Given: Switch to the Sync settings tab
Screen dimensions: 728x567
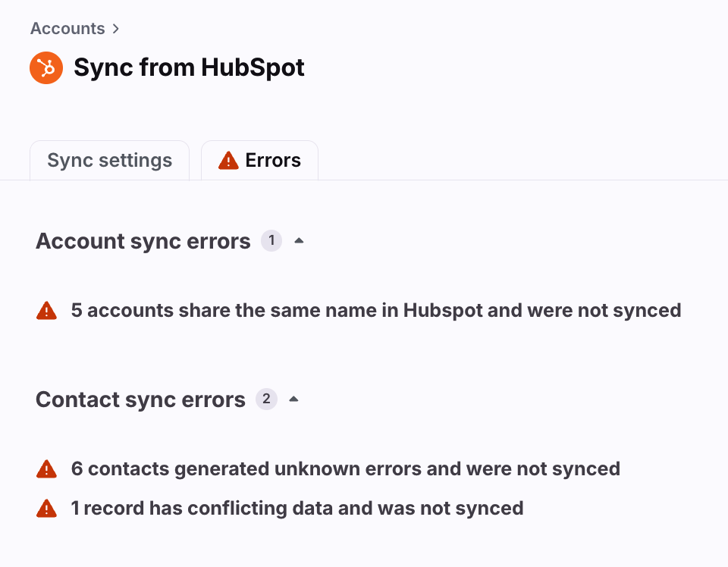Looking at the screenshot, I should coord(109,161).
